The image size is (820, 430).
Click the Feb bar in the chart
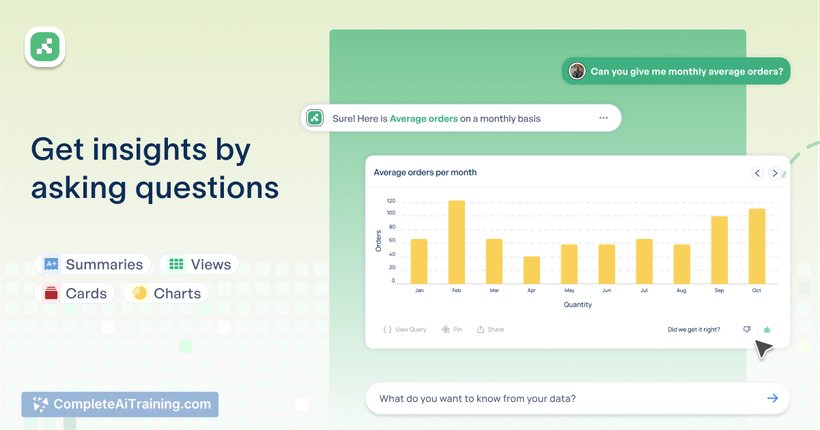pos(457,242)
